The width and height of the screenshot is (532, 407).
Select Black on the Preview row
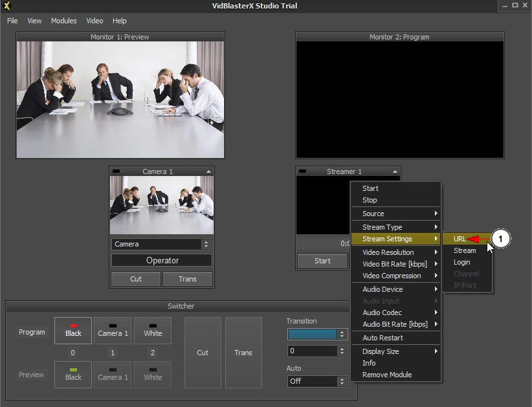(x=73, y=375)
